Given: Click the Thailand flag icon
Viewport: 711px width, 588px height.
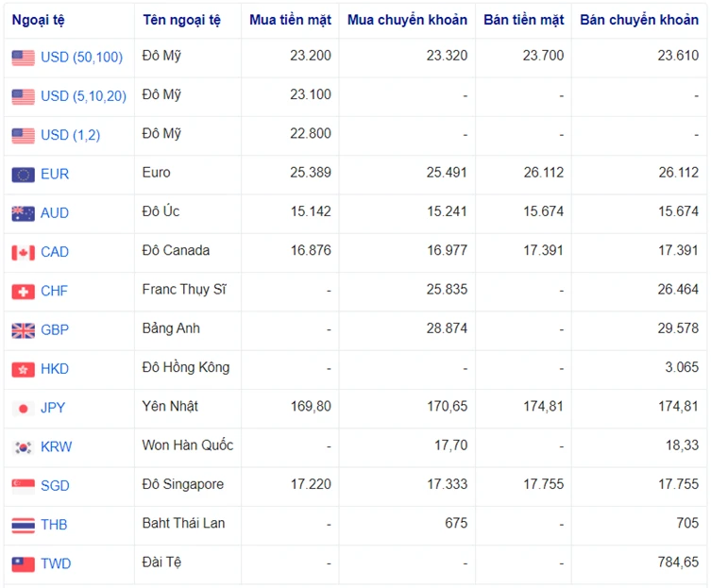Looking at the screenshot, I should [24, 525].
